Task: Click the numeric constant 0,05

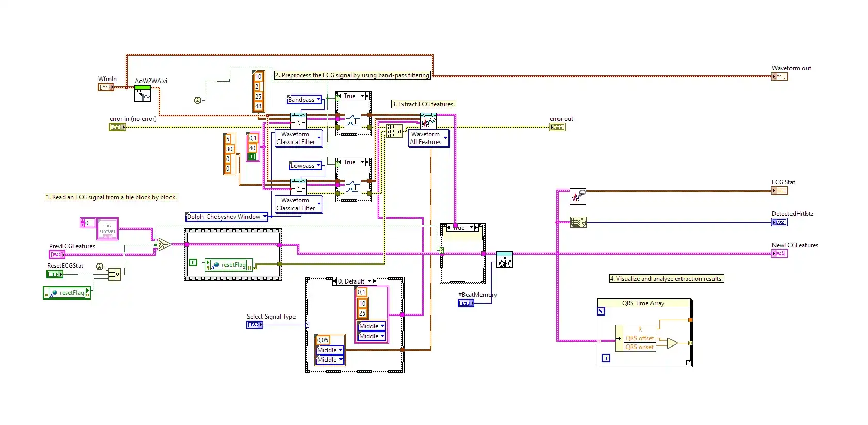Action: tap(323, 340)
